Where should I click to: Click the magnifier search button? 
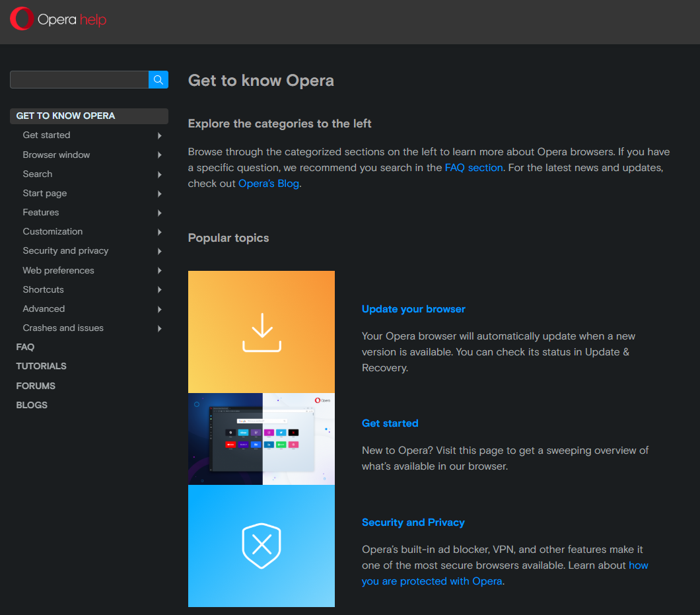point(158,80)
